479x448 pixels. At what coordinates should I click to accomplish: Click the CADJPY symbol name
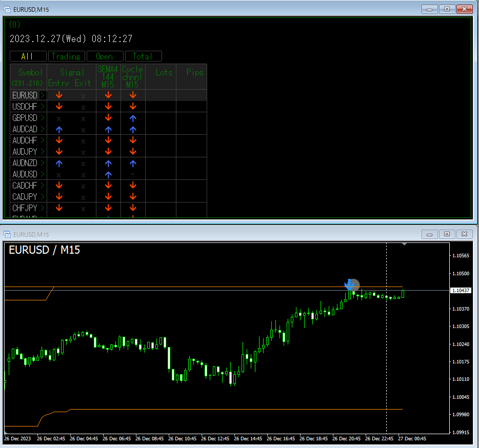pyautogui.click(x=25, y=197)
